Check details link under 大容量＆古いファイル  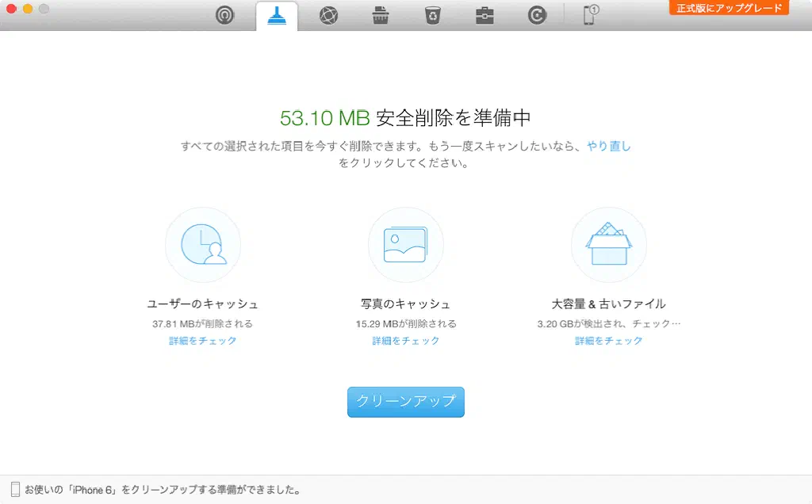(x=609, y=341)
